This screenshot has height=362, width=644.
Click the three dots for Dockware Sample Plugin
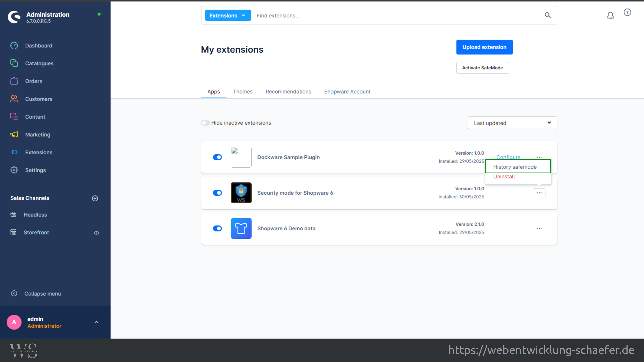[539, 157]
